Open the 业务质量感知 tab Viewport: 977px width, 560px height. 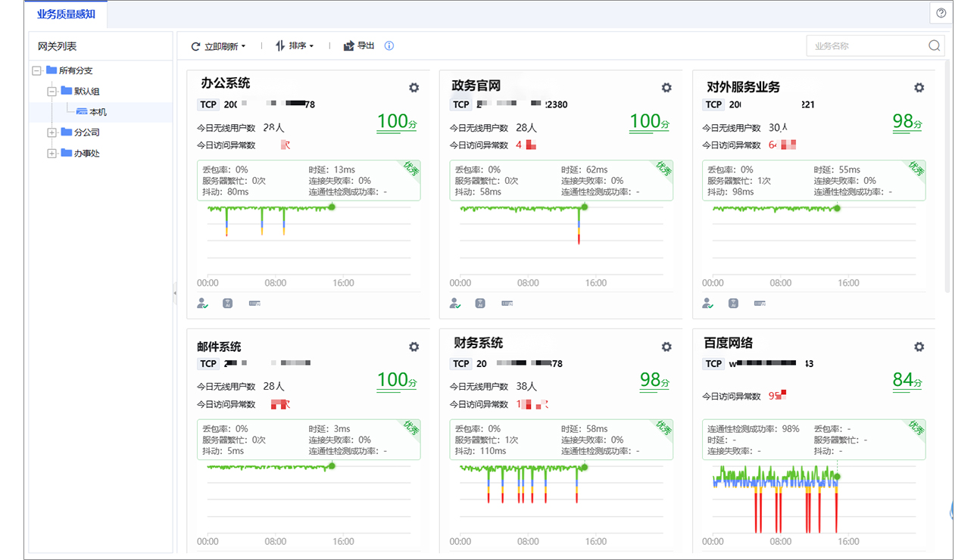click(66, 14)
